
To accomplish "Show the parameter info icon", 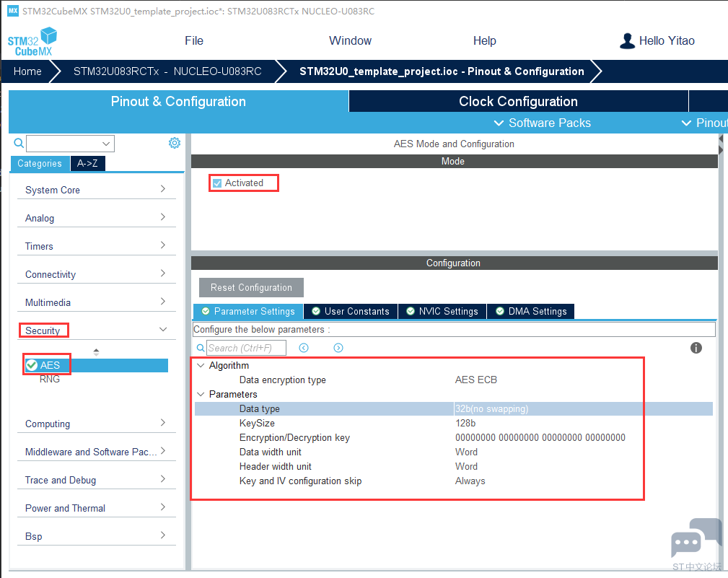I will pyautogui.click(x=696, y=348).
